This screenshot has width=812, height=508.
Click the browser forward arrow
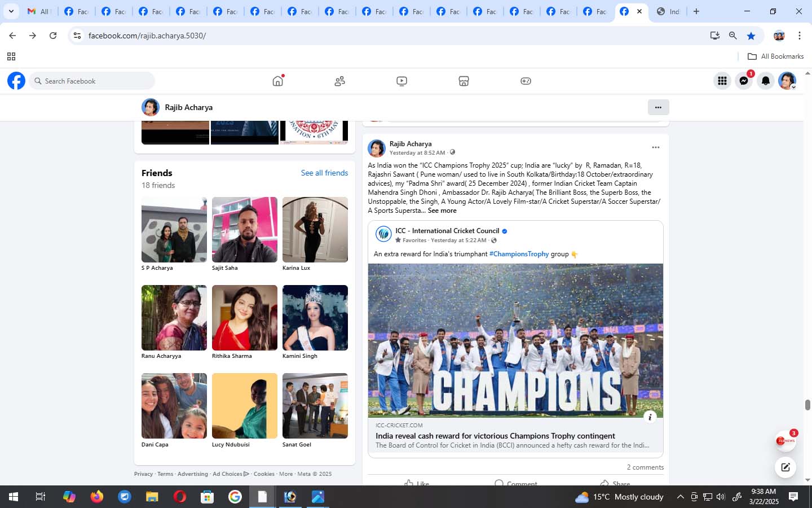tap(33, 36)
